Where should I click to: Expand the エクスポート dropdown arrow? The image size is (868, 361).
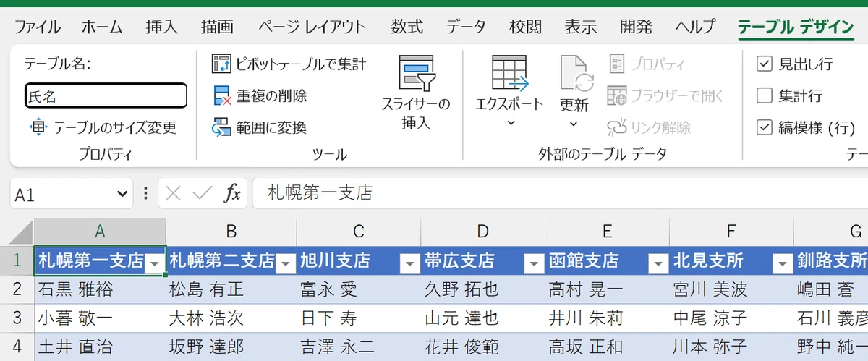509,123
